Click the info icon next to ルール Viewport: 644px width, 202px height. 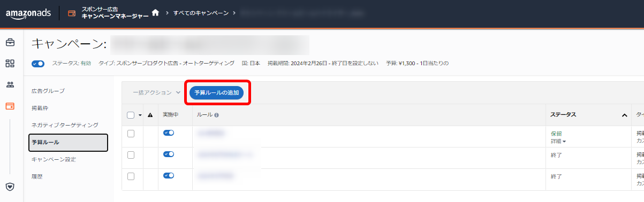pyautogui.click(x=216, y=115)
